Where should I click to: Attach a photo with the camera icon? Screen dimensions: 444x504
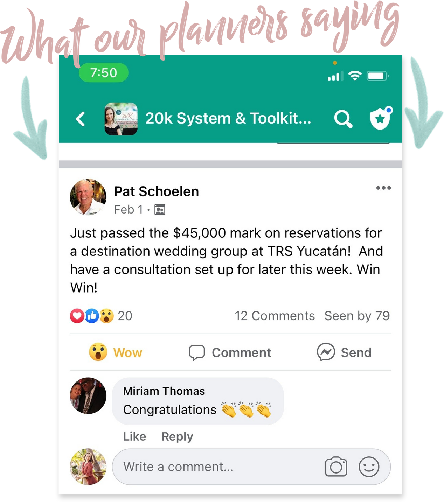336,467
